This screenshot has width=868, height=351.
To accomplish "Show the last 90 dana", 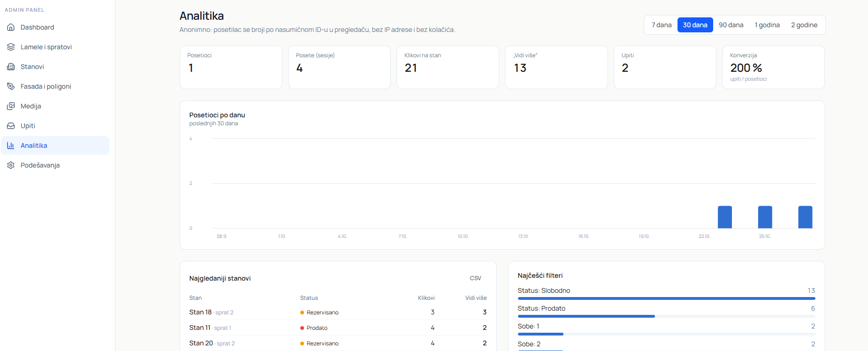I will pos(731,25).
